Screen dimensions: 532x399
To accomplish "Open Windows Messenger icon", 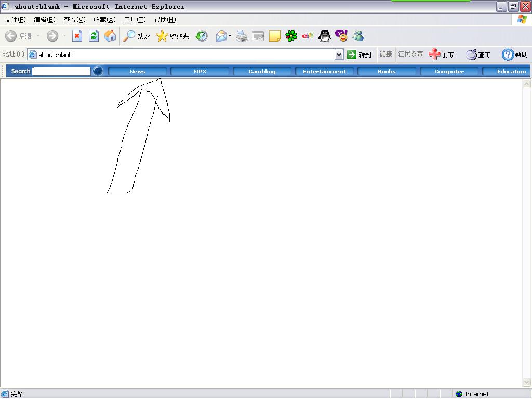I will click(358, 36).
